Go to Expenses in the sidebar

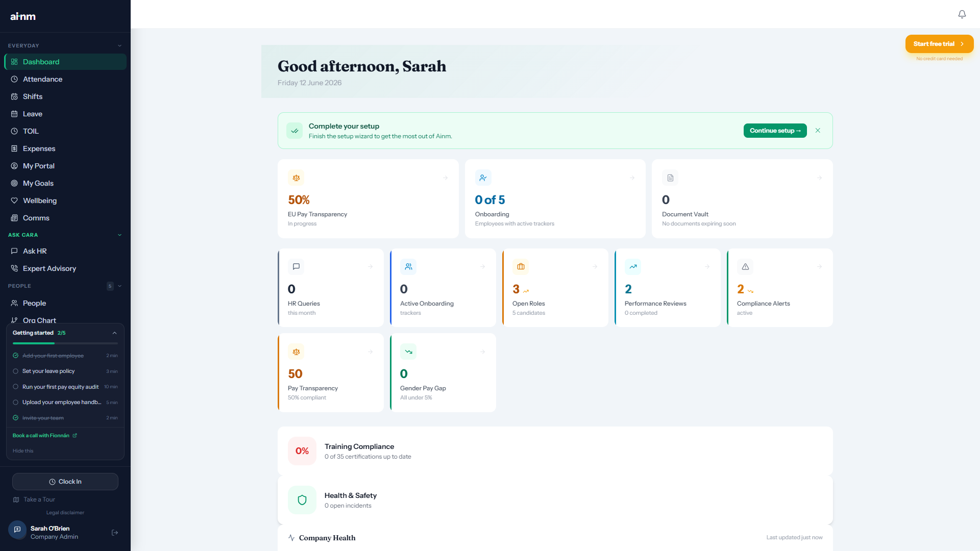(65, 148)
